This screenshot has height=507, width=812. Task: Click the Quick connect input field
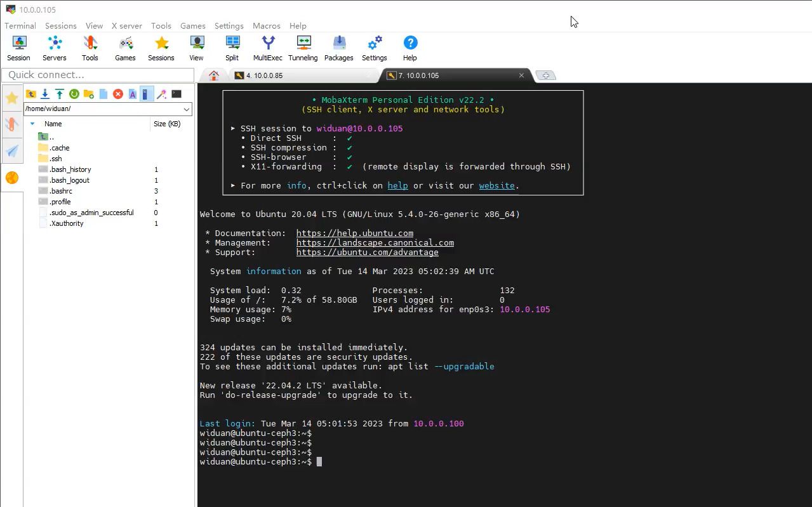(98, 75)
